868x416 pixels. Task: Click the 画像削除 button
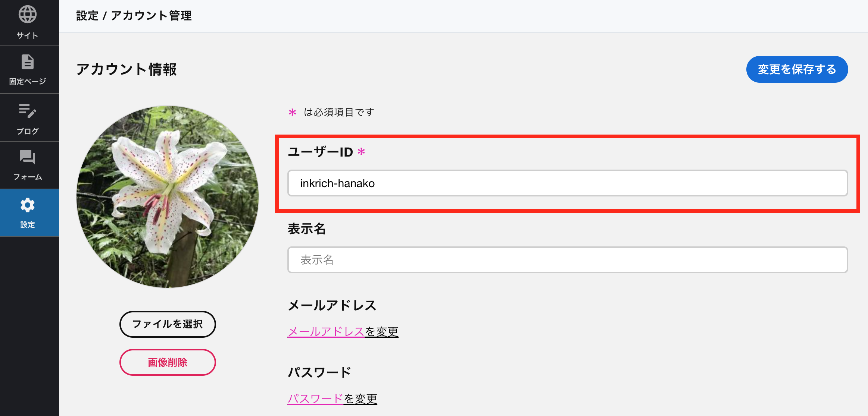(x=168, y=362)
